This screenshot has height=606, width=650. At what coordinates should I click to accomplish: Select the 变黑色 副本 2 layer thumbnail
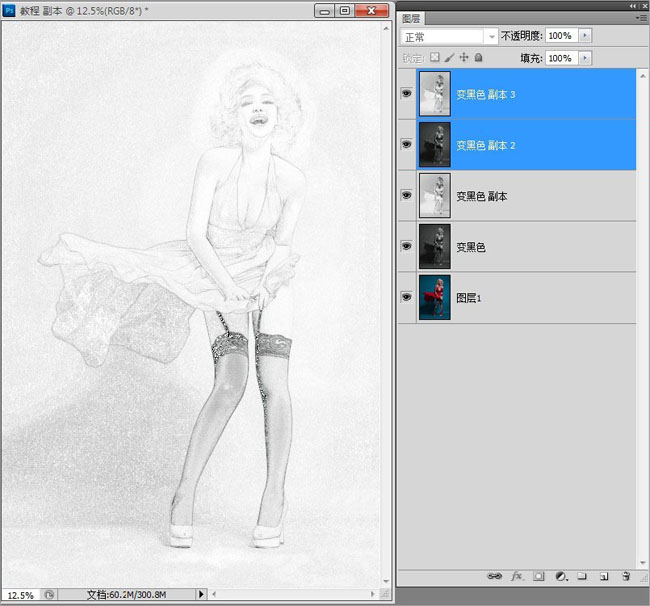434,145
